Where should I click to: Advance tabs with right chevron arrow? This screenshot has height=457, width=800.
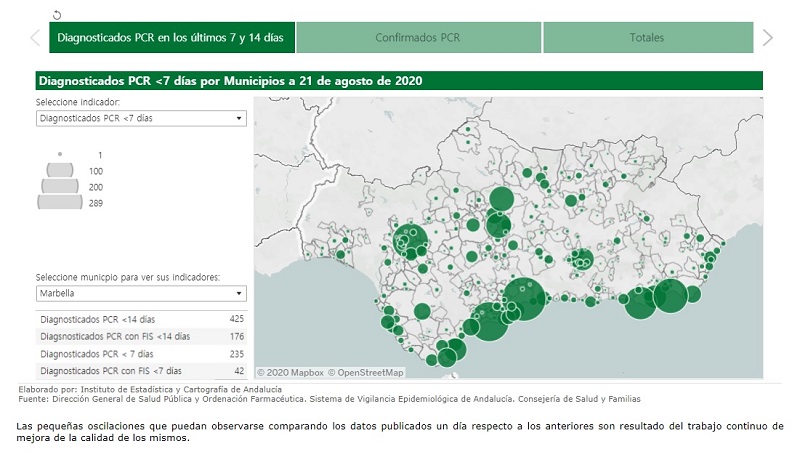tap(767, 38)
